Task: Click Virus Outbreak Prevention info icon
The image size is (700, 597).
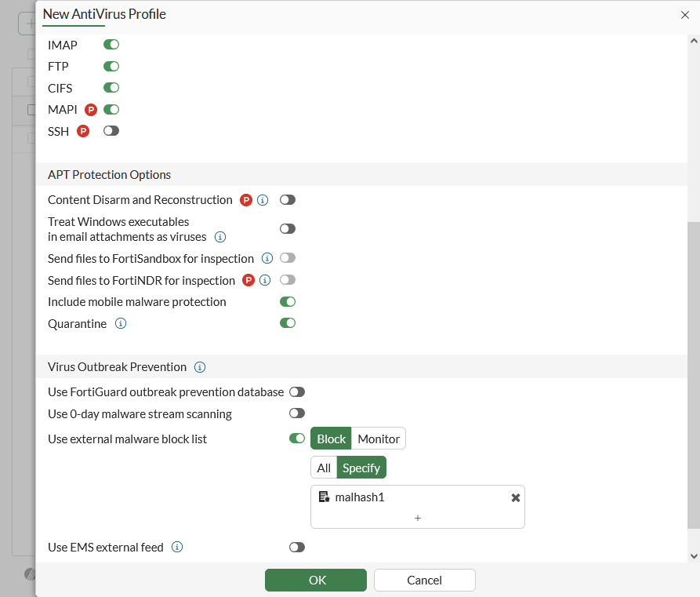Action: pyautogui.click(x=200, y=367)
